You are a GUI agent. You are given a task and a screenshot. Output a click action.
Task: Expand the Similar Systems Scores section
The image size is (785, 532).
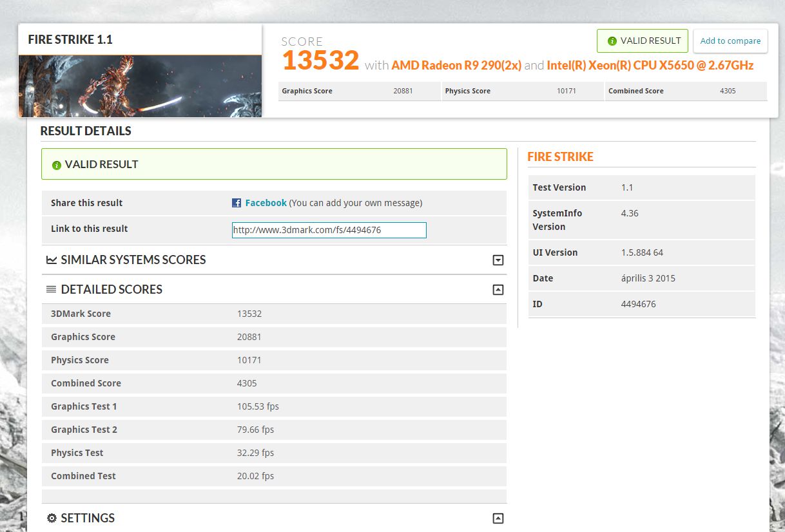coord(498,260)
